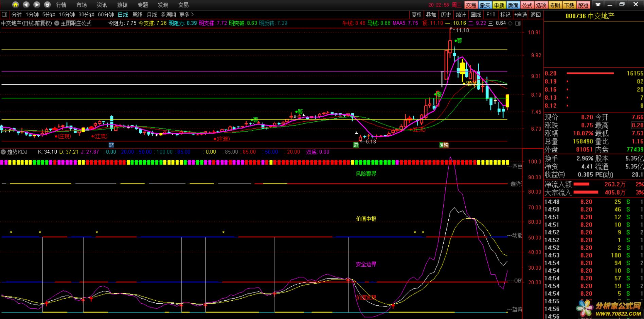The height and width of the screenshot is (319, 644).
Task: Click the diamond icon next to 三: 8.64
Action: click(510, 23)
